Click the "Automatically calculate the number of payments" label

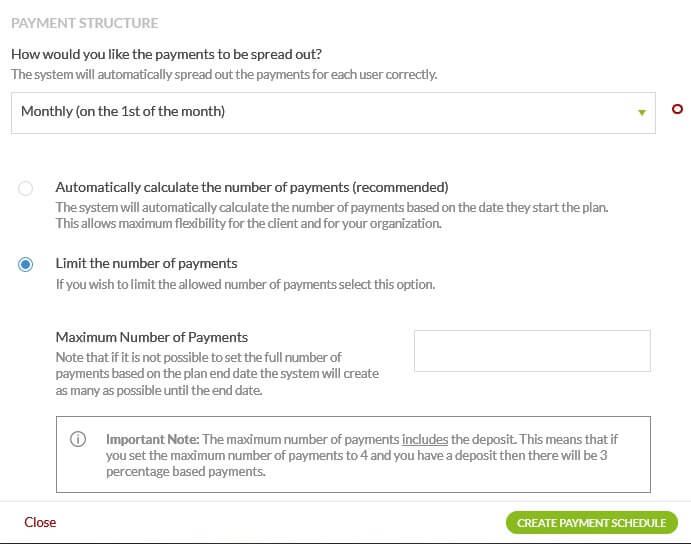click(251, 187)
